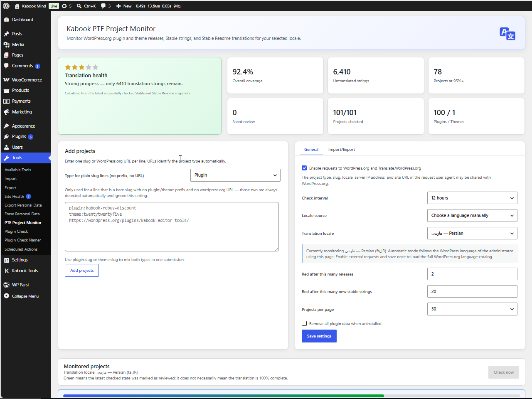Click the Live badge in admin bar
The width and height of the screenshot is (532, 399).
pos(54,6)
